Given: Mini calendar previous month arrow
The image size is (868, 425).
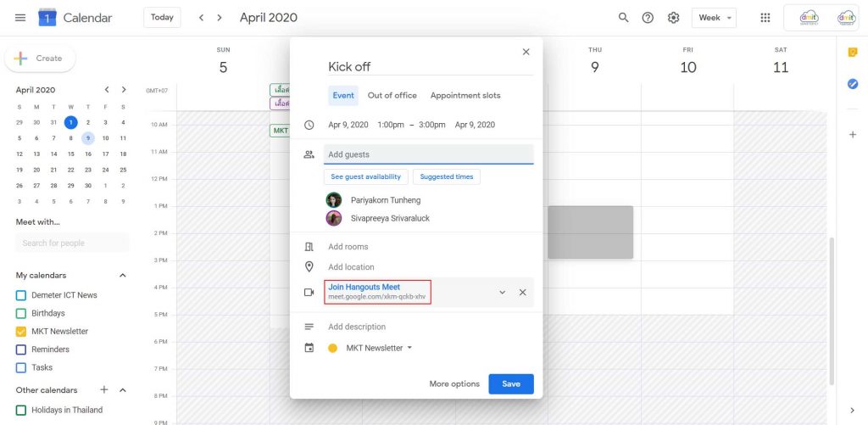Looking at the screenshot, I should (106, 89).
